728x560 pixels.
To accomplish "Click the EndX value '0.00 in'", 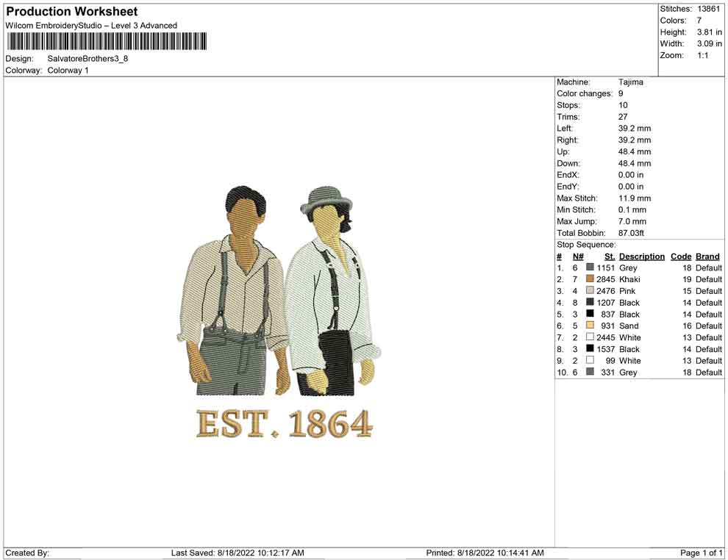I will tap(631, 175).
